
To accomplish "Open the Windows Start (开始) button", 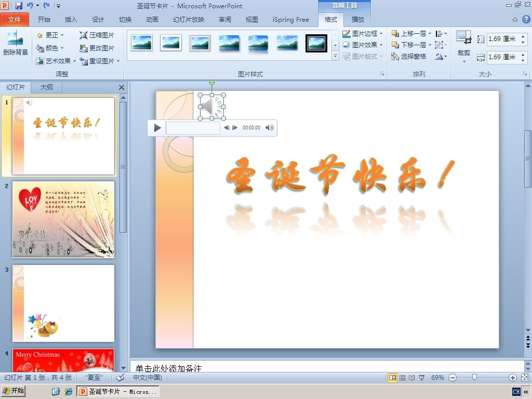I will pyautogui.click(x=13, y=391).
